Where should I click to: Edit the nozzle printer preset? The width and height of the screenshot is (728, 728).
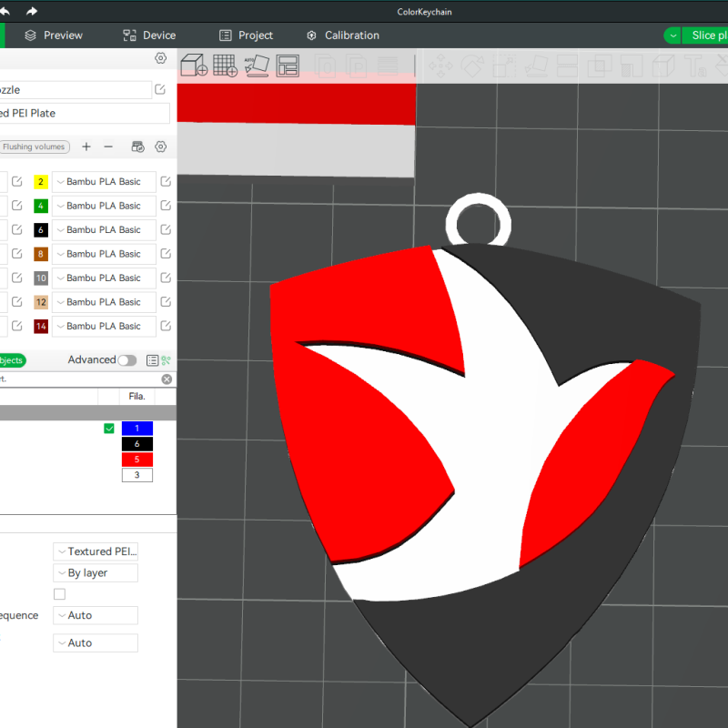160,89
